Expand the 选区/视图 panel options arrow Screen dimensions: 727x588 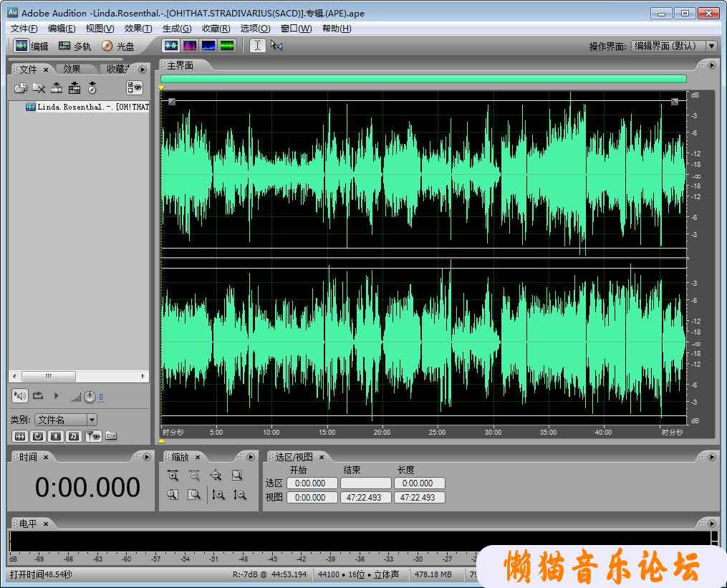tap(712, 457)
